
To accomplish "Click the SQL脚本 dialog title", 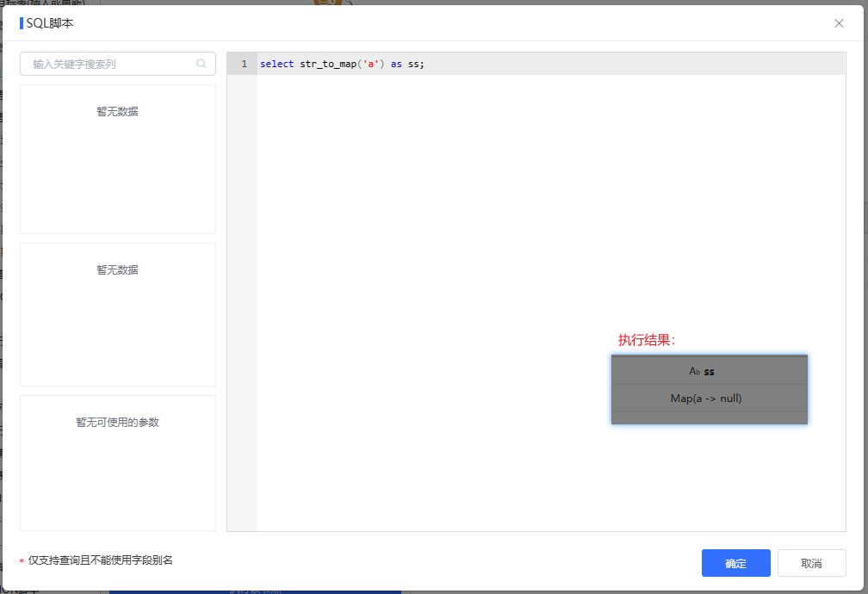I will (50, 23).
